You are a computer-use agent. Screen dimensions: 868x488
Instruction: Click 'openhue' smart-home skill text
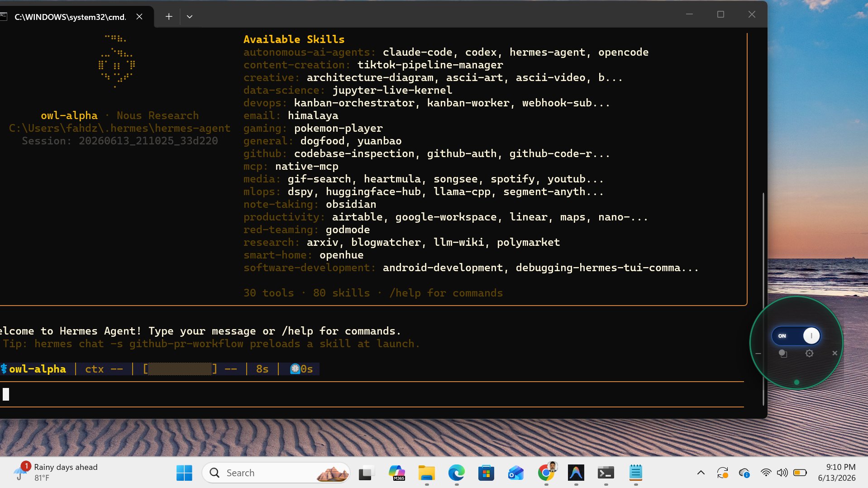click(x=341, y=255)
